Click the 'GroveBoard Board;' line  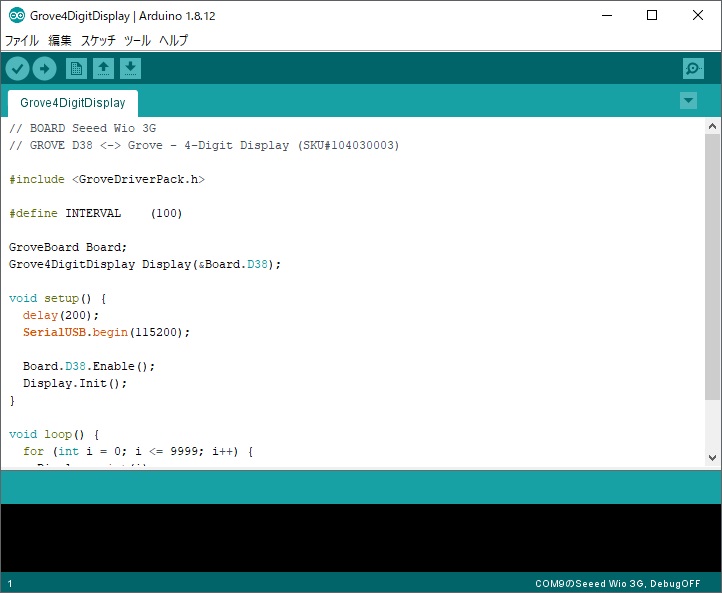pyautogui.click(x=68, y=247)
